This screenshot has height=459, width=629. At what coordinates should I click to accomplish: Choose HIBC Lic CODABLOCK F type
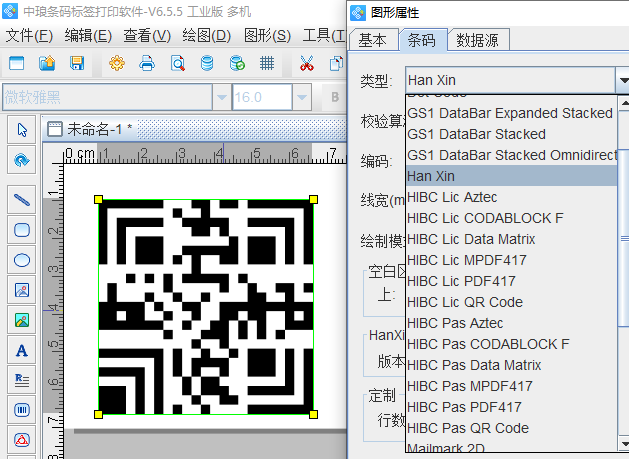coord(511,218)
